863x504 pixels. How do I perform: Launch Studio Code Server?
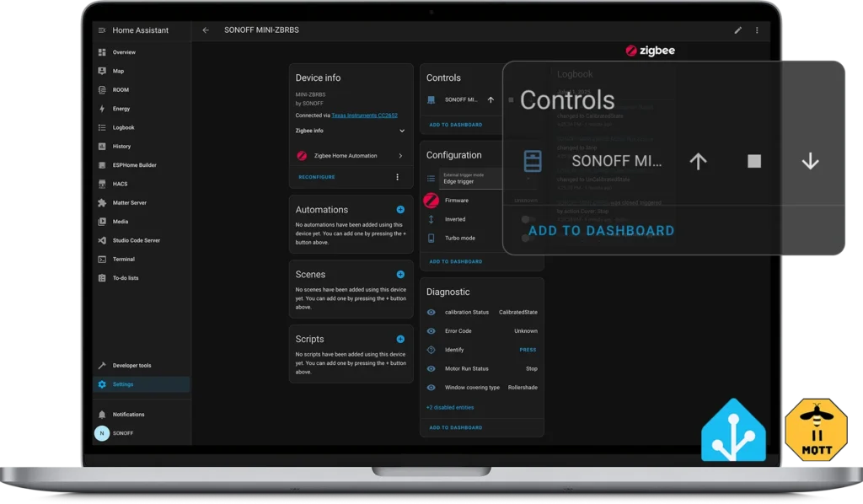click(x=141, y=240)
